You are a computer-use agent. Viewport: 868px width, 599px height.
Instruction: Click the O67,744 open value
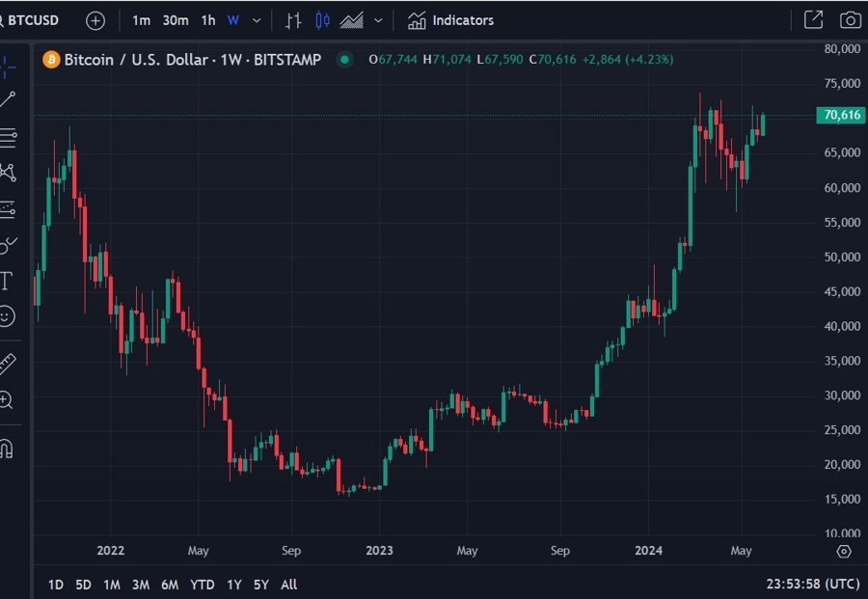(393, 59)
